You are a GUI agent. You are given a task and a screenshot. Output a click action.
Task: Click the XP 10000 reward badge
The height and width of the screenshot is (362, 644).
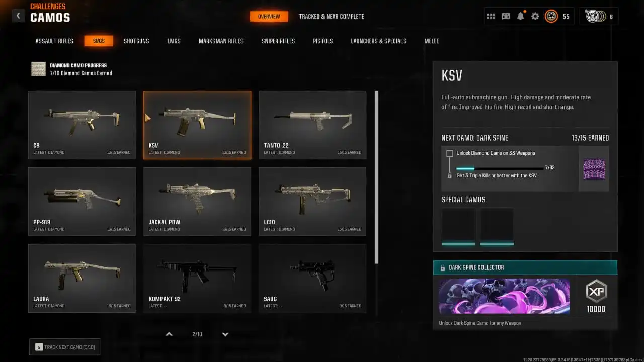click(x=596, y=296)
